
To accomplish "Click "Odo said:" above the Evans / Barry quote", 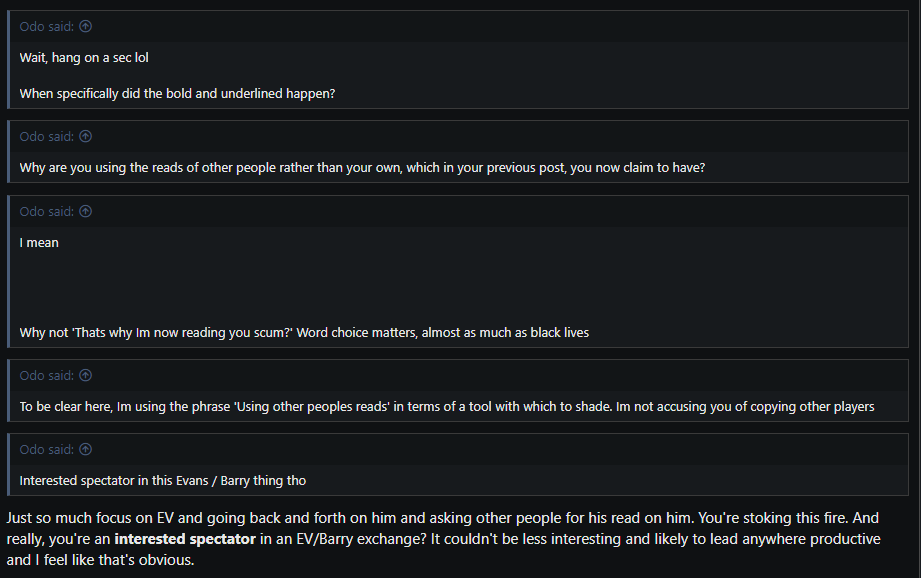I will (46, 450).
